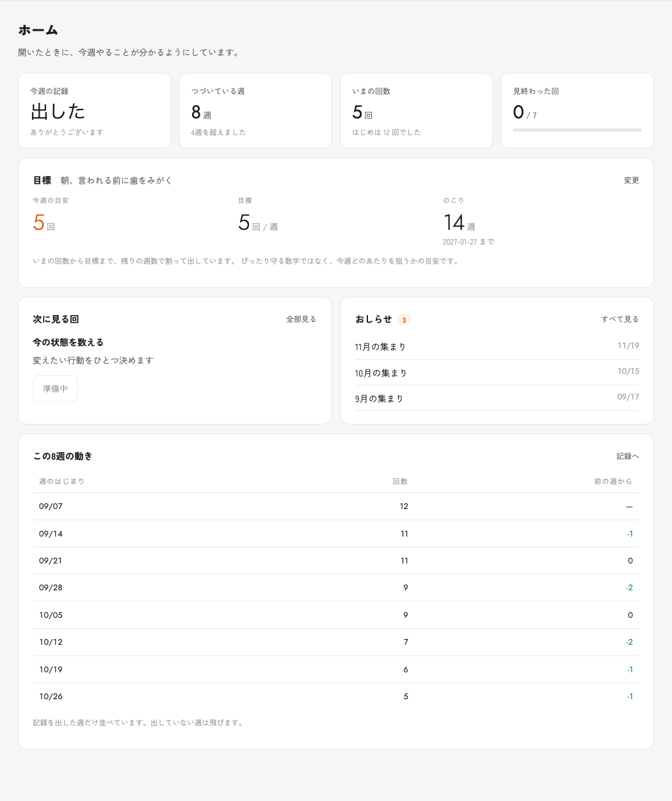Click the -2 change in the 09/28 row
The width and height of the screenshot is (672, 801).
629,588
